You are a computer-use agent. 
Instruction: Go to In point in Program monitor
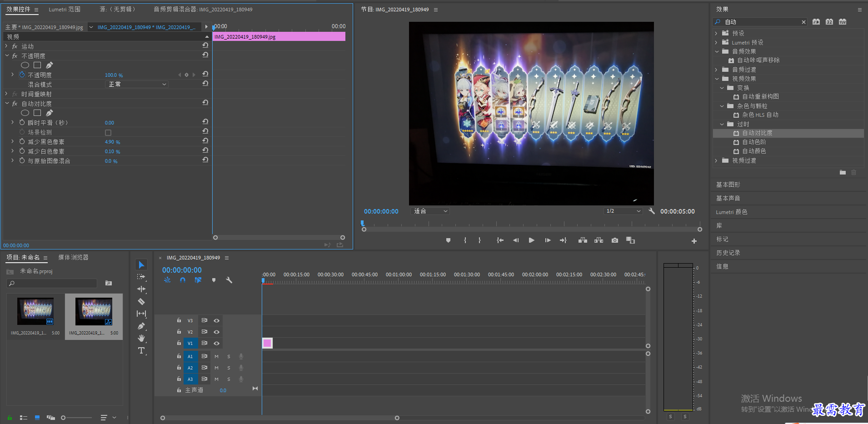coord(500,240)
